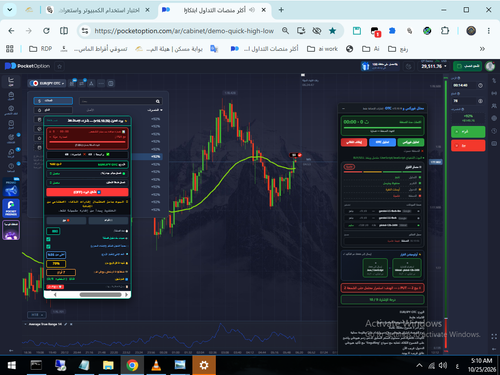The width and height of the screenshot is (500, 375).
Task: Remove Average True Range indicator with X icon
Action: (x=71, y=324)
